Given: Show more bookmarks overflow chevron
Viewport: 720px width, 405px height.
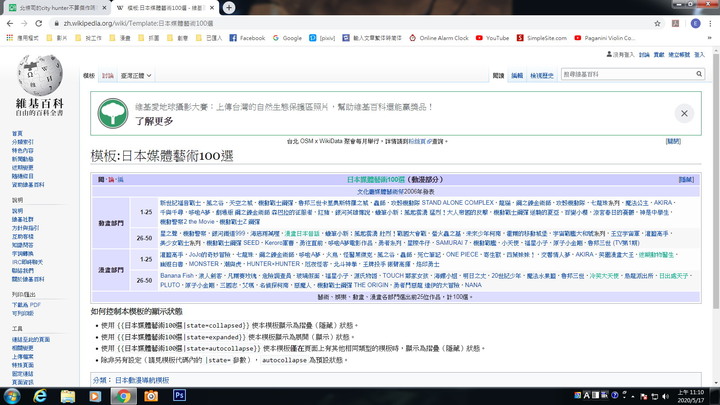Looking at the screenshot, I should click(709, 38).
